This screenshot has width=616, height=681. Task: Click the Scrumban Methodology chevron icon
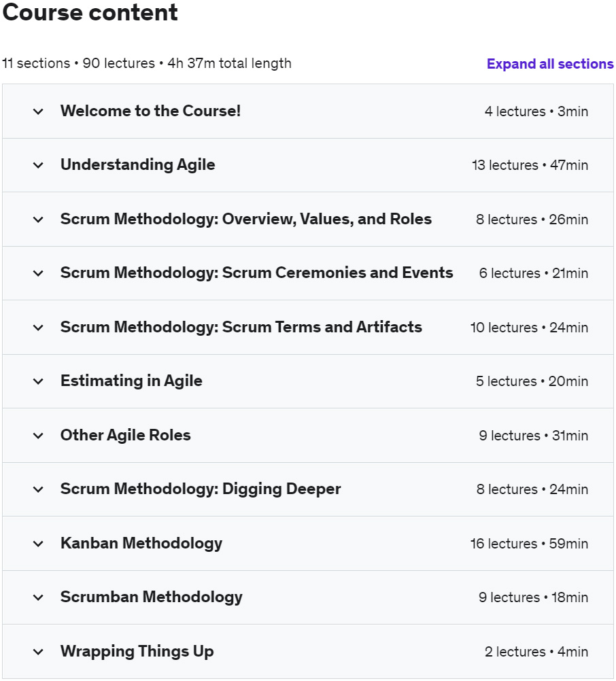(x=38, y=597)
